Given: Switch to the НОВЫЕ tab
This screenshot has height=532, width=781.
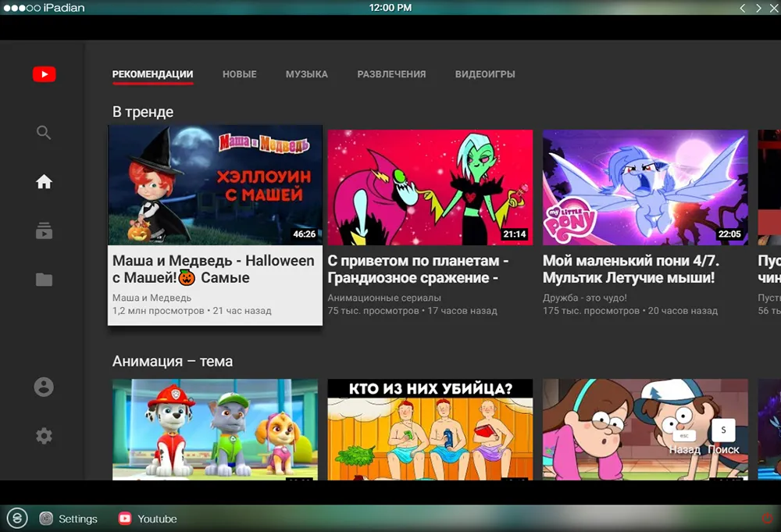Looking at the screenshot, I should (x=240, y=74).
